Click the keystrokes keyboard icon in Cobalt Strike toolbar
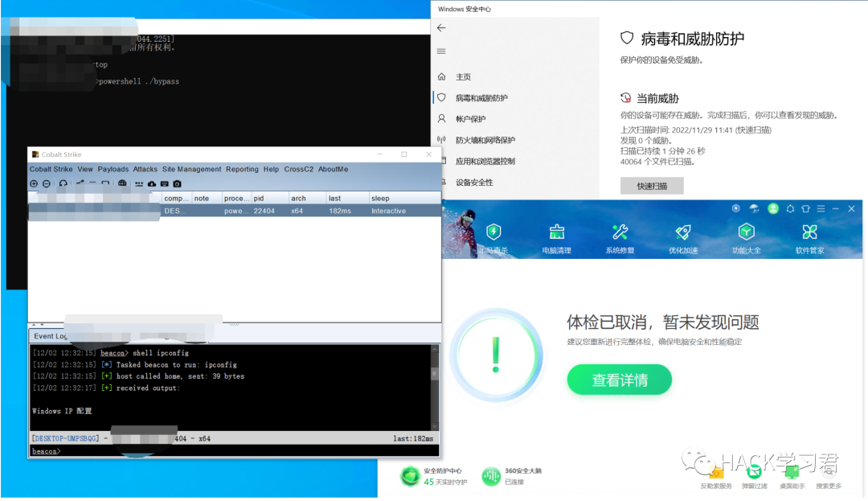The height and width of the screenshot is (501, 868). [165, 184]
